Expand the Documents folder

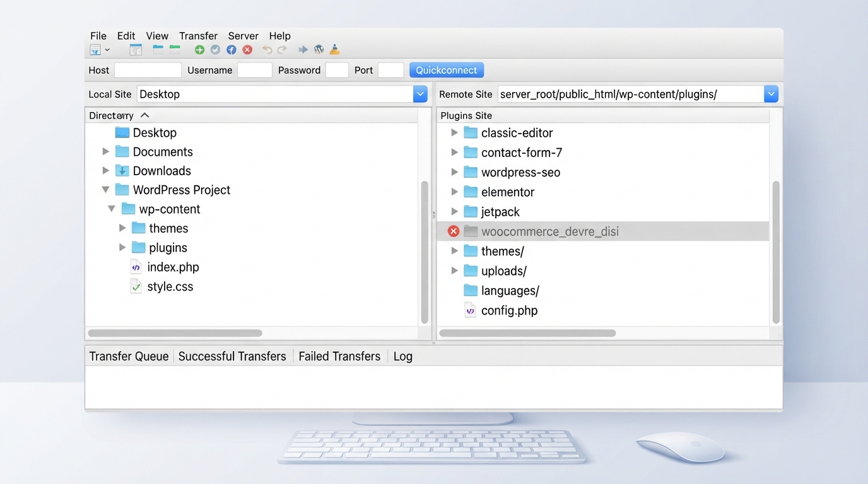tap(105, 152)
